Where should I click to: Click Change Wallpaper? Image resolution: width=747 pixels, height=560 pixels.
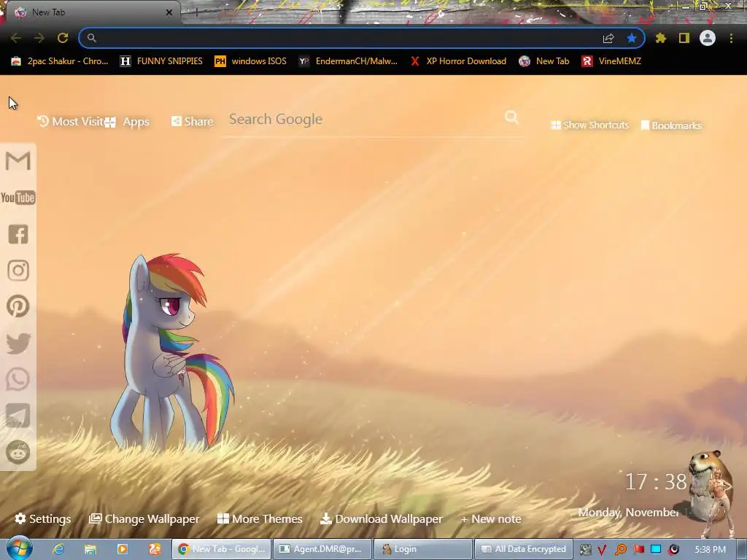pos(144,518)
